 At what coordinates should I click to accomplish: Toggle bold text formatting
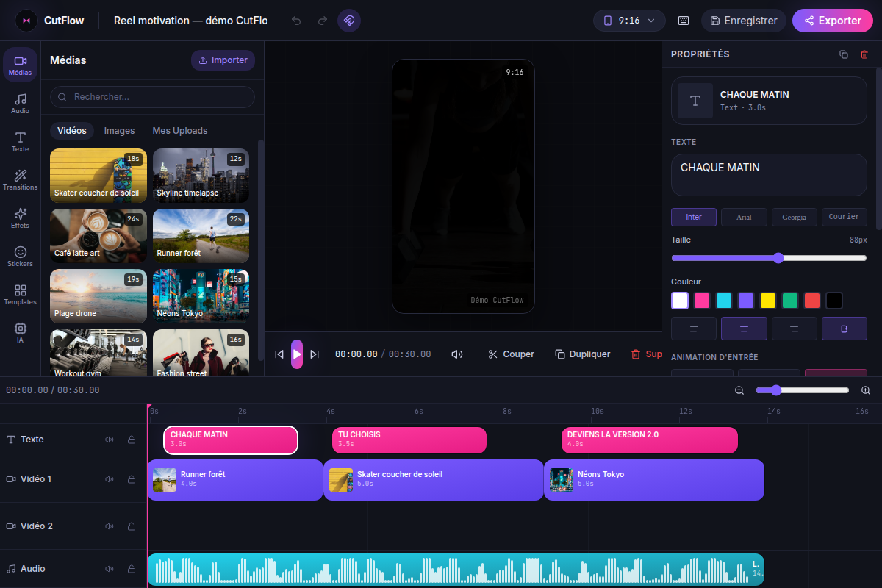point(845,329)
